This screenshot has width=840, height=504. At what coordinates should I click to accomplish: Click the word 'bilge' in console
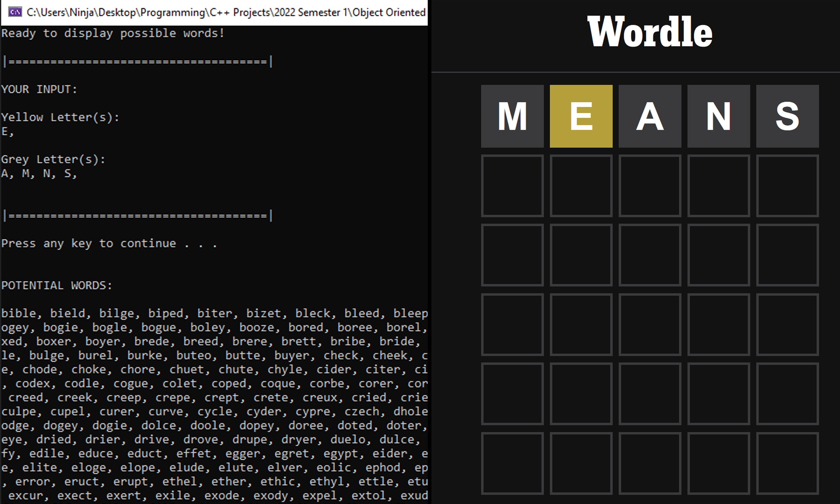pos(117,314)
